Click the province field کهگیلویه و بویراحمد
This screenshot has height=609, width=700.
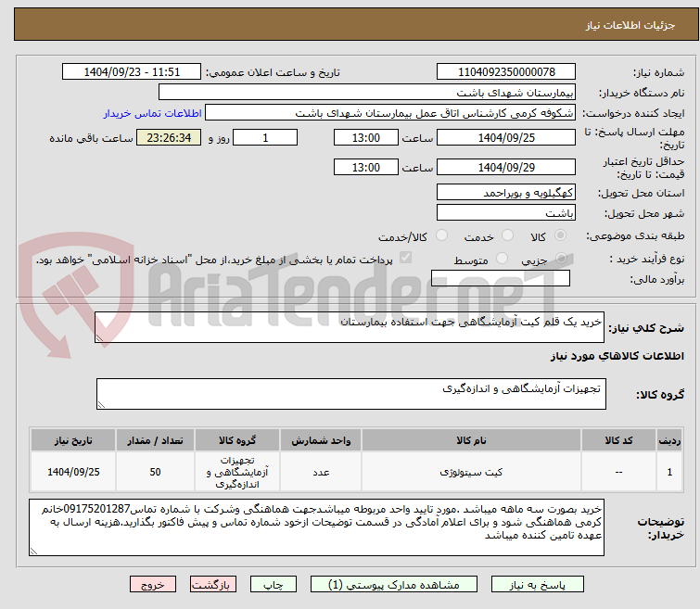pos(506,193)
